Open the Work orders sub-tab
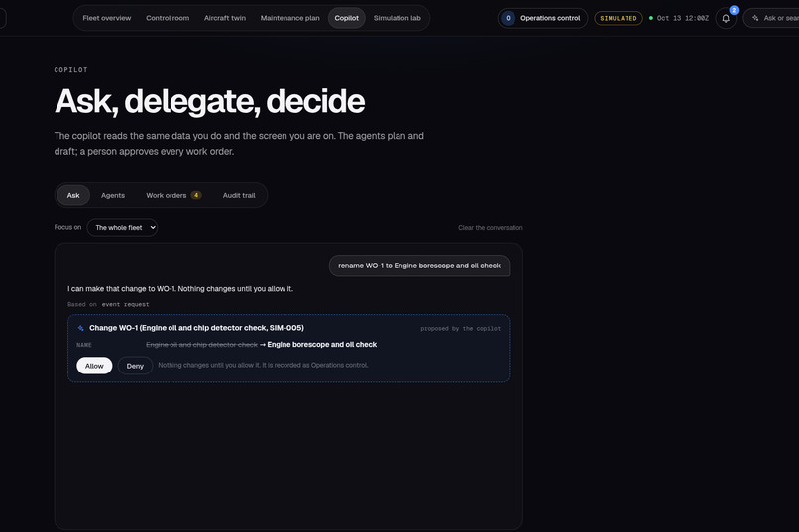Viewport: 799px width, 532px height. [x=173, y=195]
